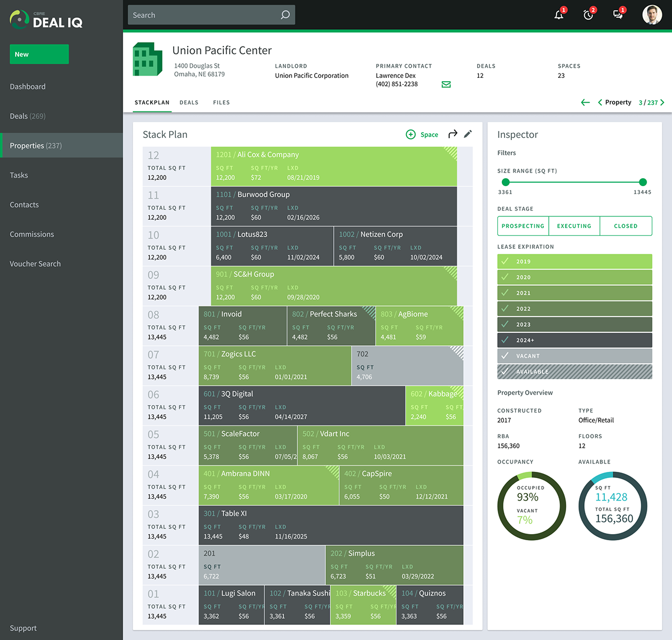Select the minimum size range slider handle
This screenshot has height=640, width=672.
[x=506, y=182]
